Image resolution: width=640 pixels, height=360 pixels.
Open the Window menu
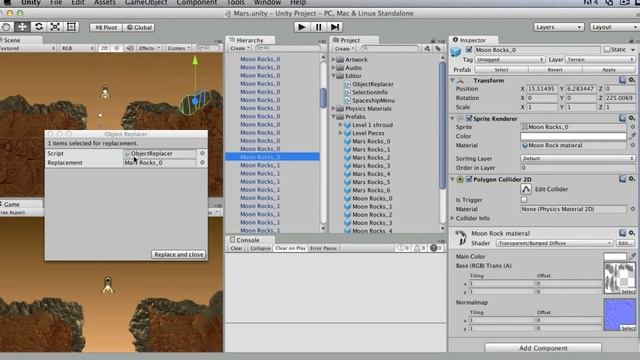pyautogui.click(x=267, y=3)
